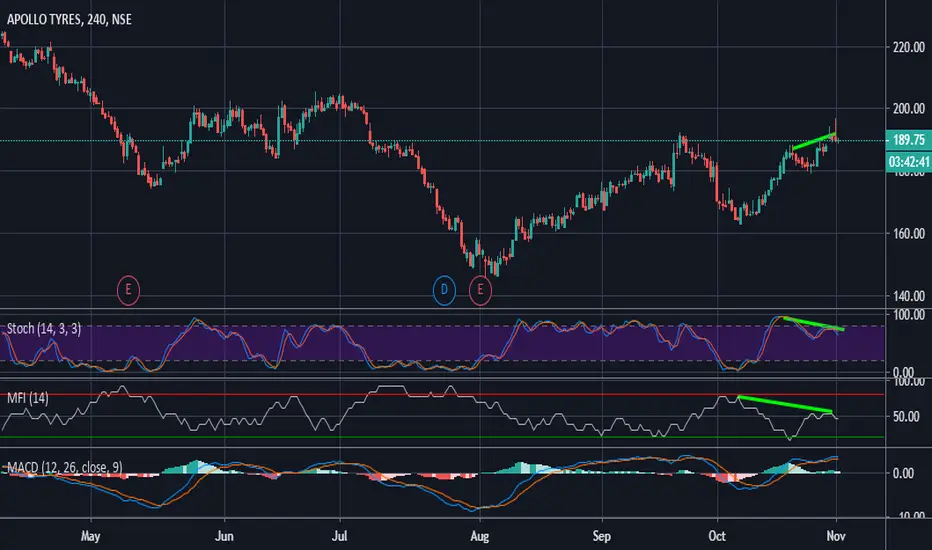The height and width of the screenshot is (550, 932).
Task: Click the 220.00 price axis label
Action: click(x=909, y=47)
